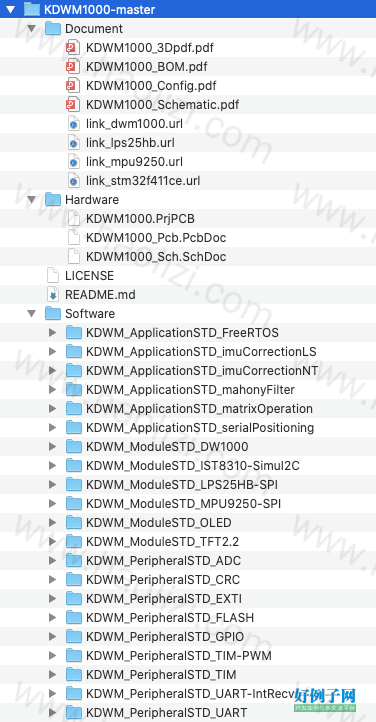Select the KDWM_PeripheralSTD_ADC row label
The height and width of the screenshot is (722, 376).
pos(163,560)
